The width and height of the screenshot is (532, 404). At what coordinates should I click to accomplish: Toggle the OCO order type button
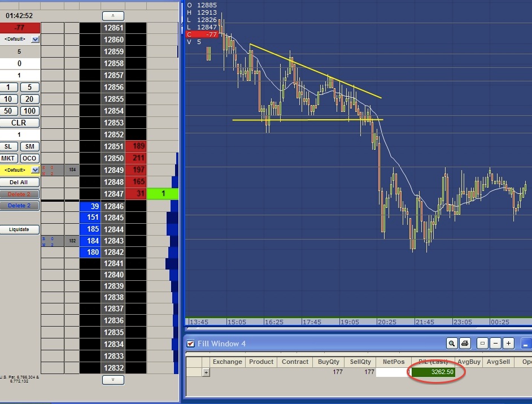(30, 158)
